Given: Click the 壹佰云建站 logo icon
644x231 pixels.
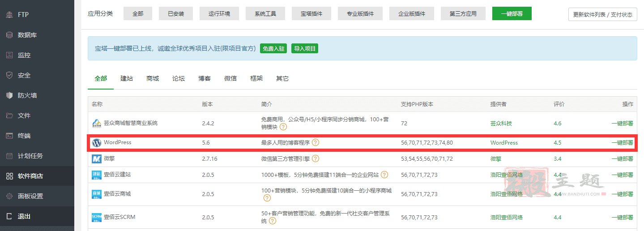Looking at the screenshot, I should 97,175.
